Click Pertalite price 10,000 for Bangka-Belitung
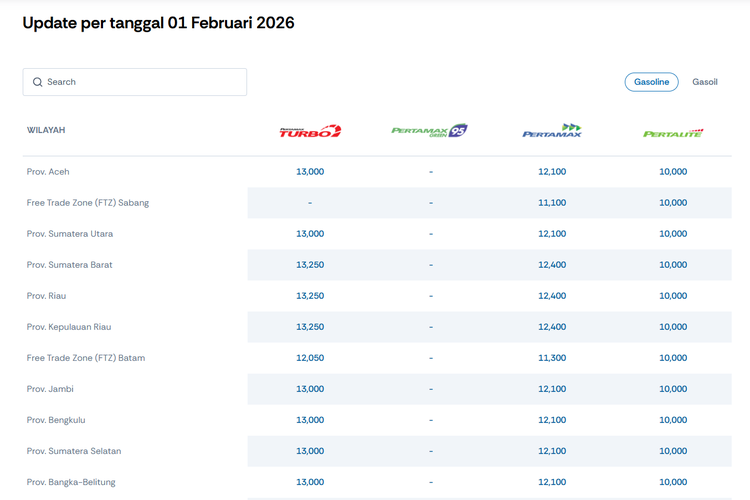This screenshot has width=750, height=500. pyautogui.click(x=673, y=482)
